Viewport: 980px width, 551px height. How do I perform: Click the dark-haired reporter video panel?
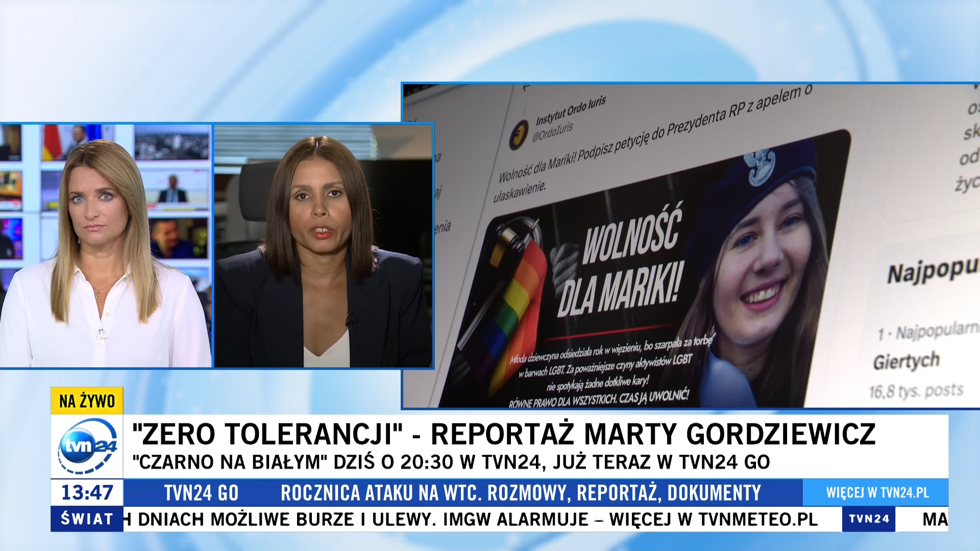(323, 246)
